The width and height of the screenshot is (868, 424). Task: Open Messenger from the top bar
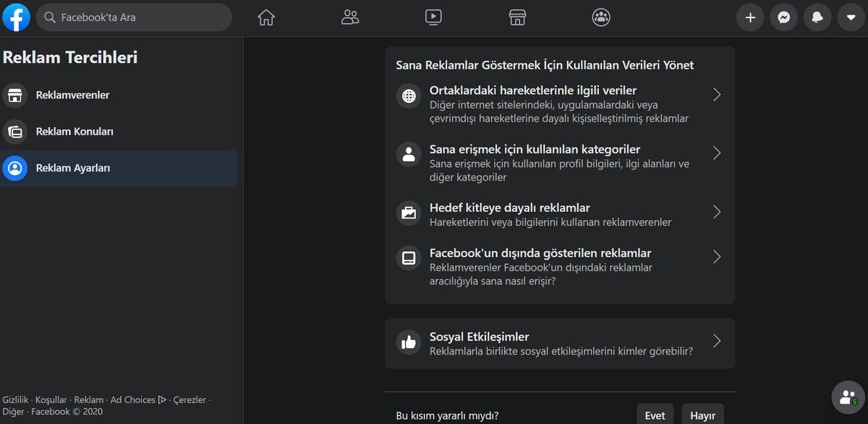pyautogui.click(x=784, y=17)
